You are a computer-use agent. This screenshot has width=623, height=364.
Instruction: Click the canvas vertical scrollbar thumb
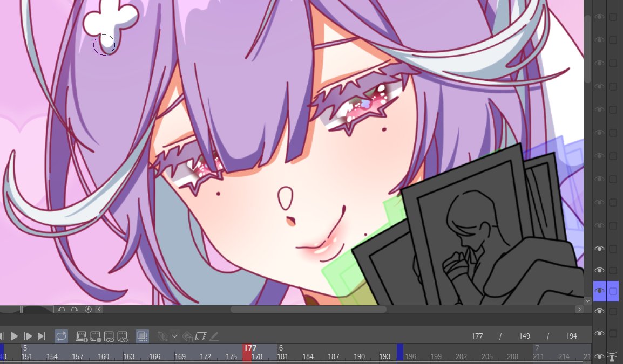[587, 49]
